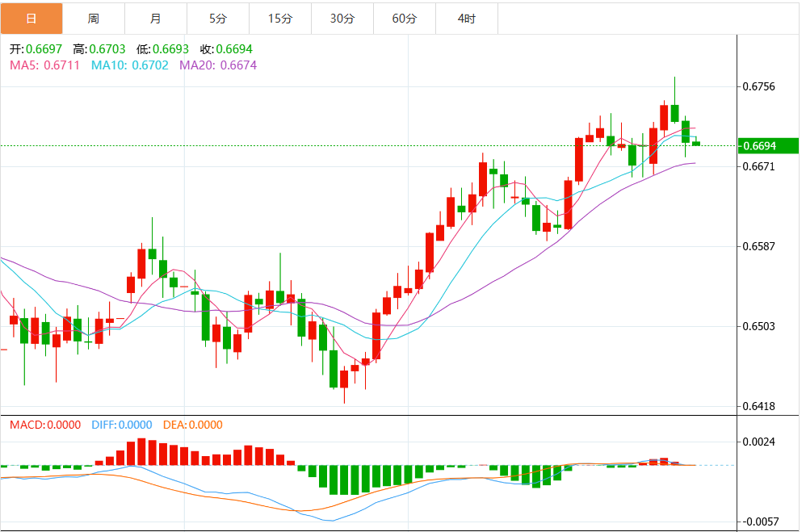The image size is (806, 532).
Task: Open the 月 monthly timeframe tab
Action: (x=155, y=18)
